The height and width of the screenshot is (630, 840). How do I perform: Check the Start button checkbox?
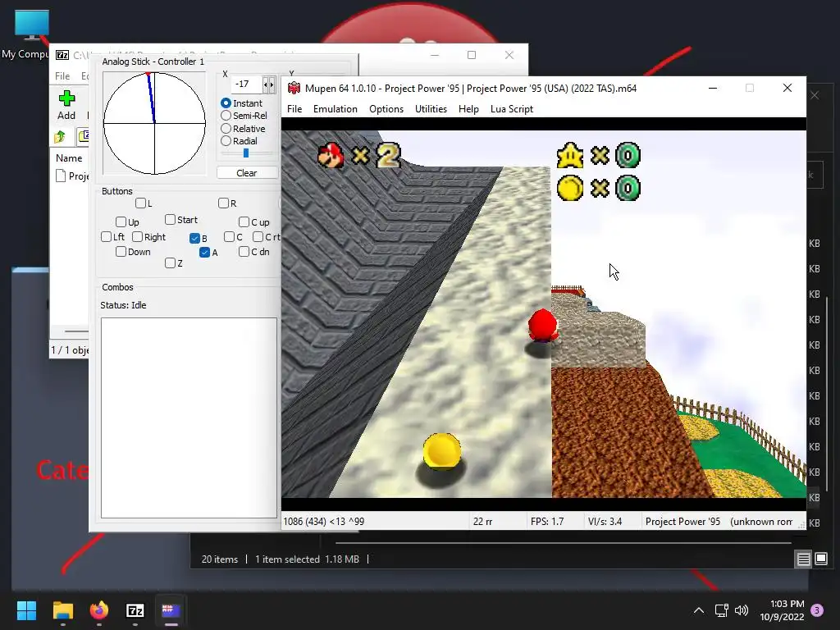(x=171, y=220)
